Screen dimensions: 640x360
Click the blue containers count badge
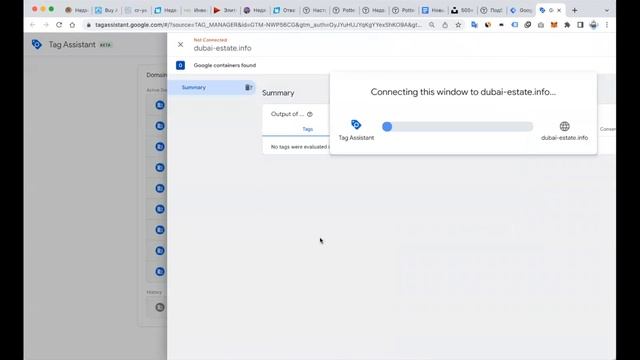pos(180,65)
